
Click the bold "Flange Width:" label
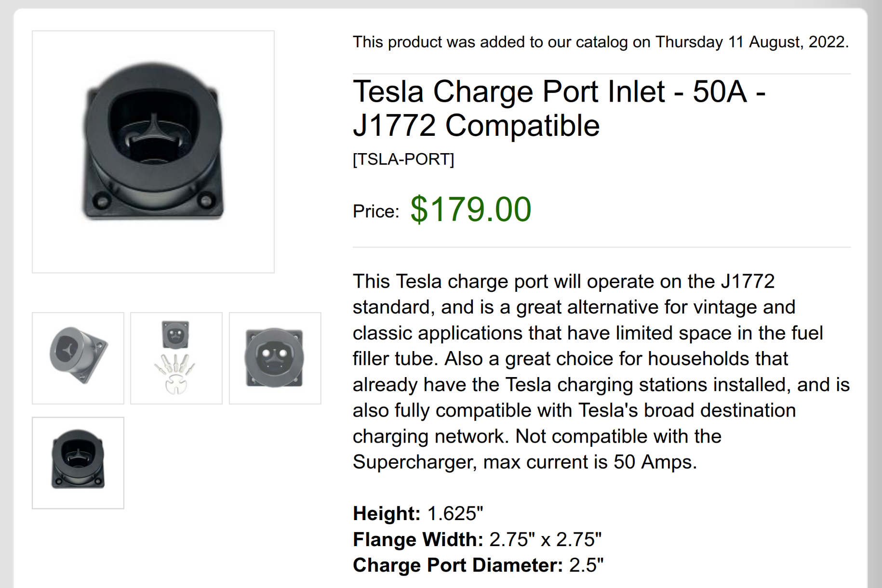[x=418, y=539]
